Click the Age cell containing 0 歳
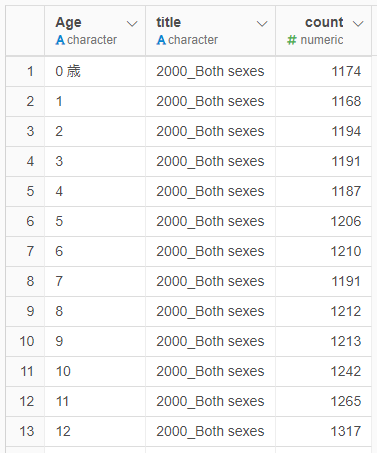The width and height of the screenshot is (377, 453). tap(95, 71)
